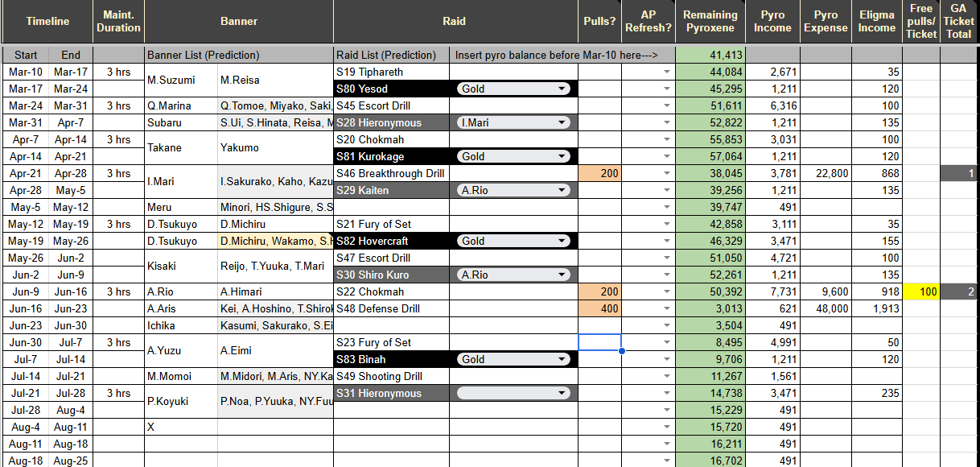
Task: Click the AP Refresh? header cell
Action: pyautogui.click(x=649, y=22)
